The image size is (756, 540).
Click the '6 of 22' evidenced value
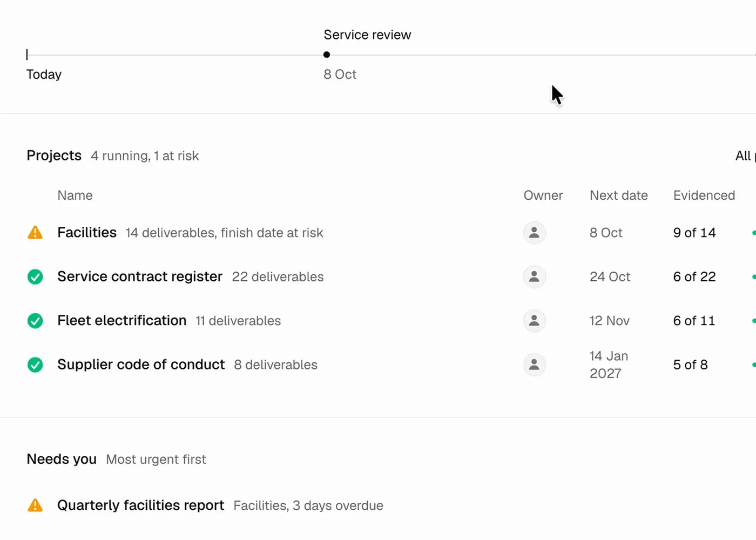click(x=694, y=277)
